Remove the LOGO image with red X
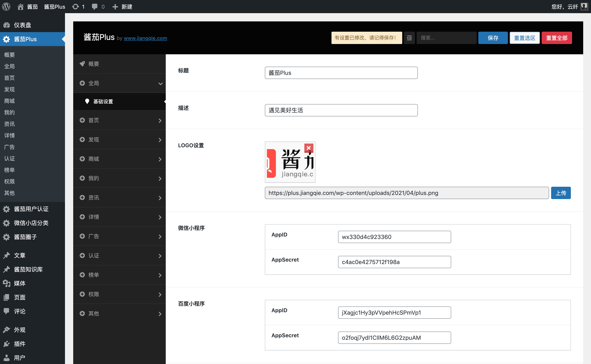The image size is (591, 364). click(309, 148)
